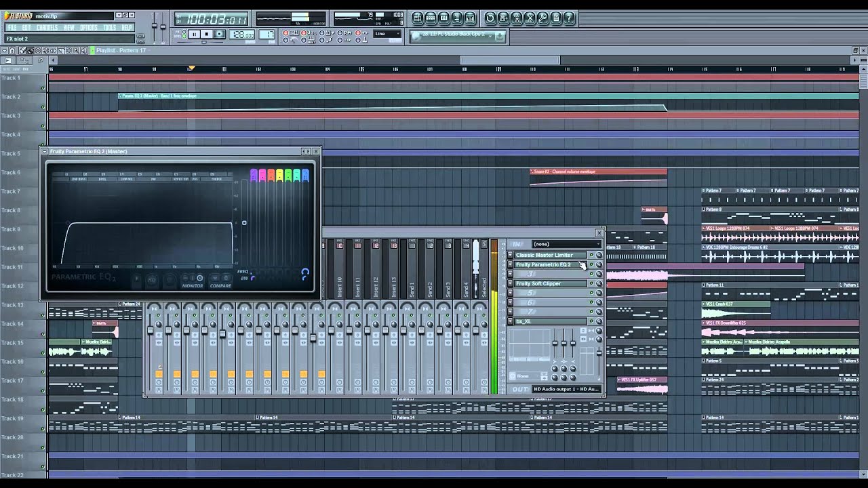The width and height of the screenshot is (868, 488).
Task: Click the microphone one-click recording icon
Action: tap(543, 18)
